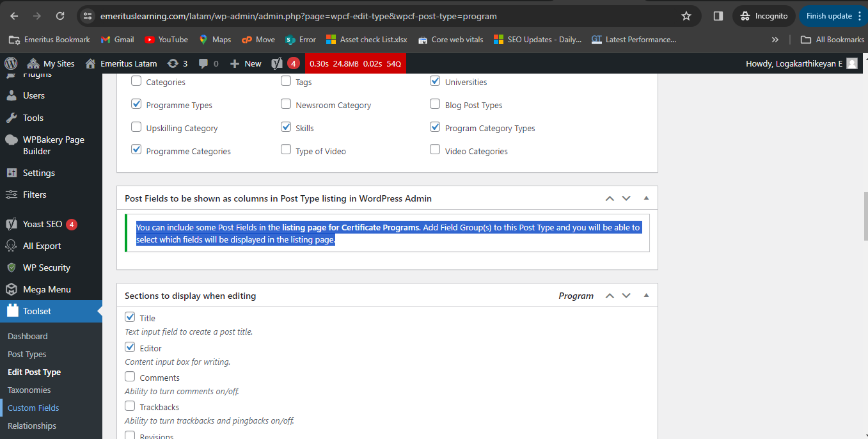Open the Emeritus Latam home icon
Screen dimensions: 868x439
pyautogui.click(x=90, y=63)
